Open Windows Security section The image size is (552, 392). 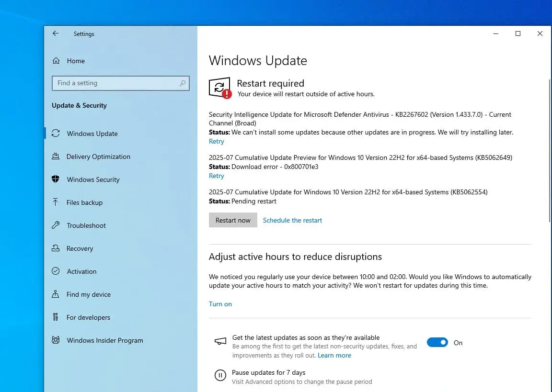point(93,179)
